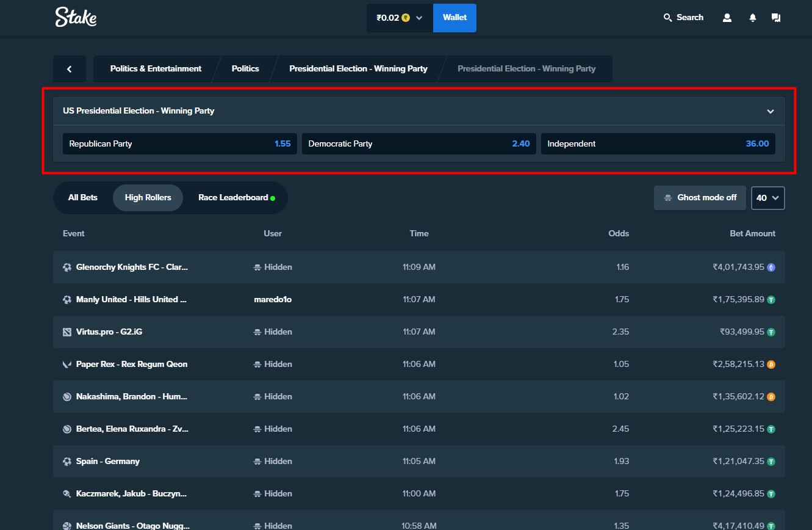
Task: Open the 40 rows-per-page dropdown
Action: pos(768,198)
